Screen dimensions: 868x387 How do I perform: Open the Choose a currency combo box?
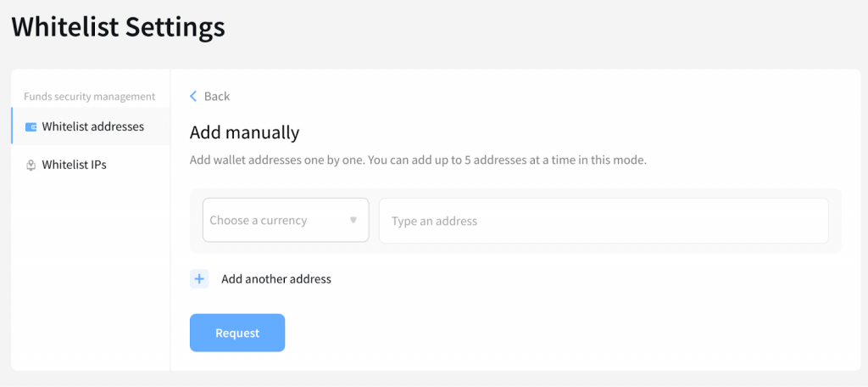[x=286, y=220]
